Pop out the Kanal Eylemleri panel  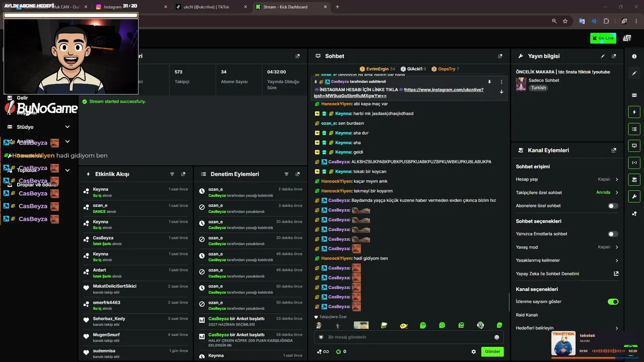click(x=614, y=150)
